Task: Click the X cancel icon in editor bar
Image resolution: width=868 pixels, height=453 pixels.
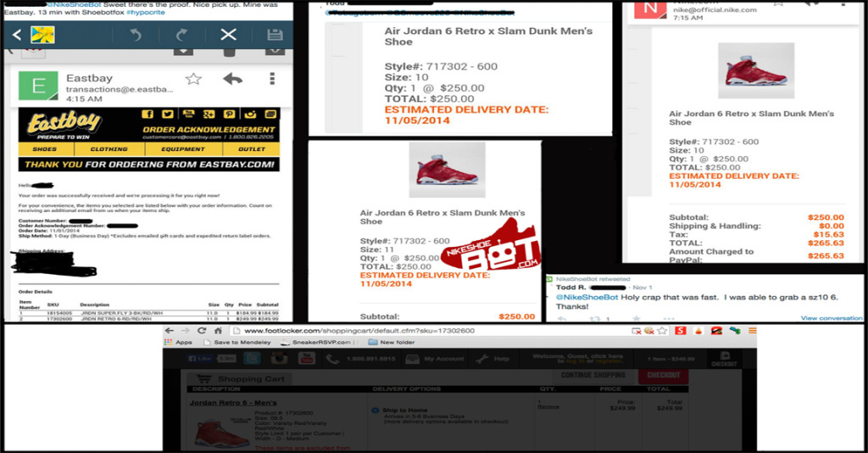Action: tap(228, 35)
